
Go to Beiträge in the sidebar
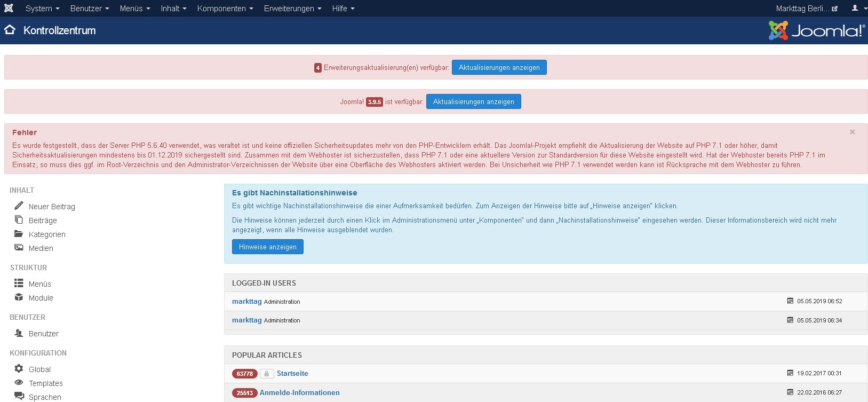43,220
